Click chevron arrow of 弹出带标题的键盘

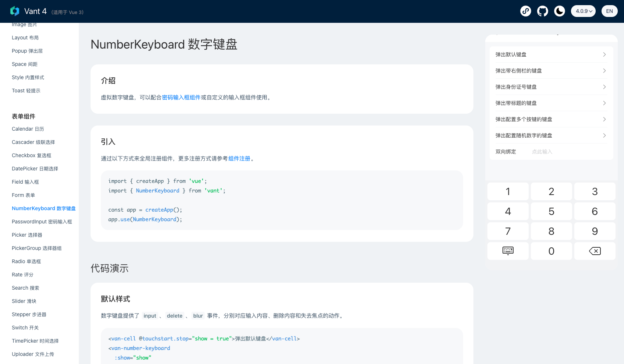click(x=604, y=103)
